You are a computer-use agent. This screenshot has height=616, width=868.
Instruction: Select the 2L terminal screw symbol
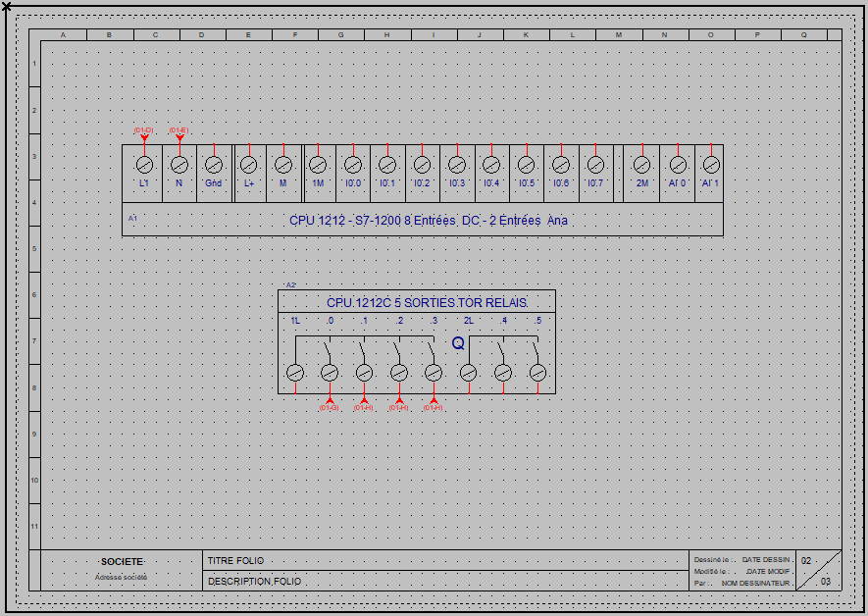(469, 373)
